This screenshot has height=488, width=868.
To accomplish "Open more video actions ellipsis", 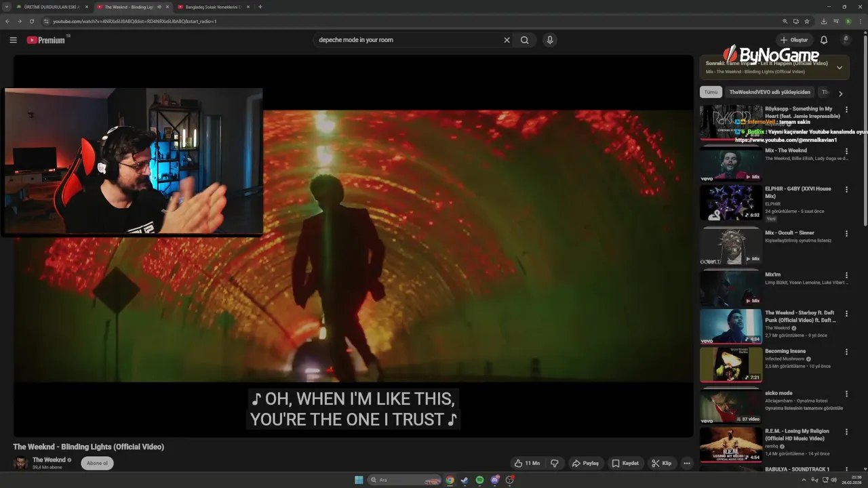I will click(687, 464).
